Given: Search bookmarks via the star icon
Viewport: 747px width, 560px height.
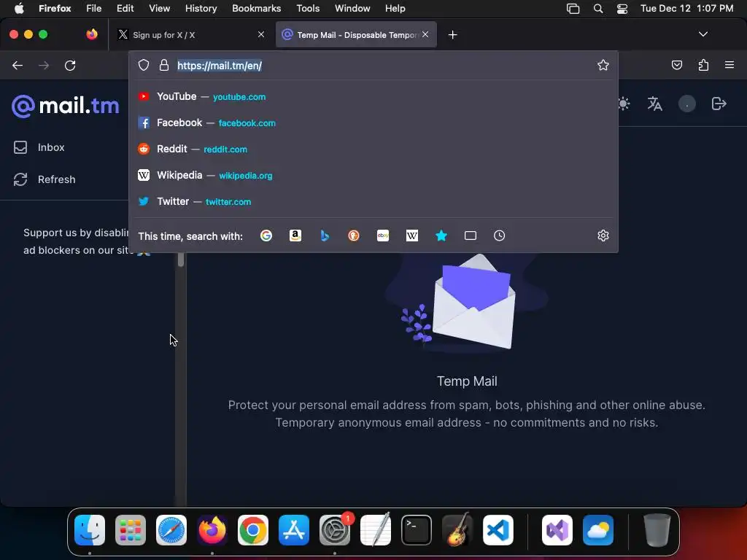Looking at the screenshot, I should pos(441,236).
